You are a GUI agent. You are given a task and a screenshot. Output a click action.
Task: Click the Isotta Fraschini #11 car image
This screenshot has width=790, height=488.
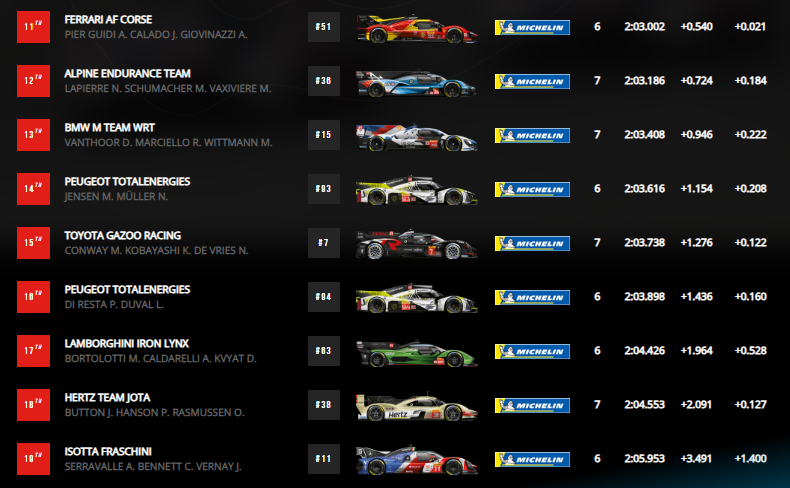417,460
